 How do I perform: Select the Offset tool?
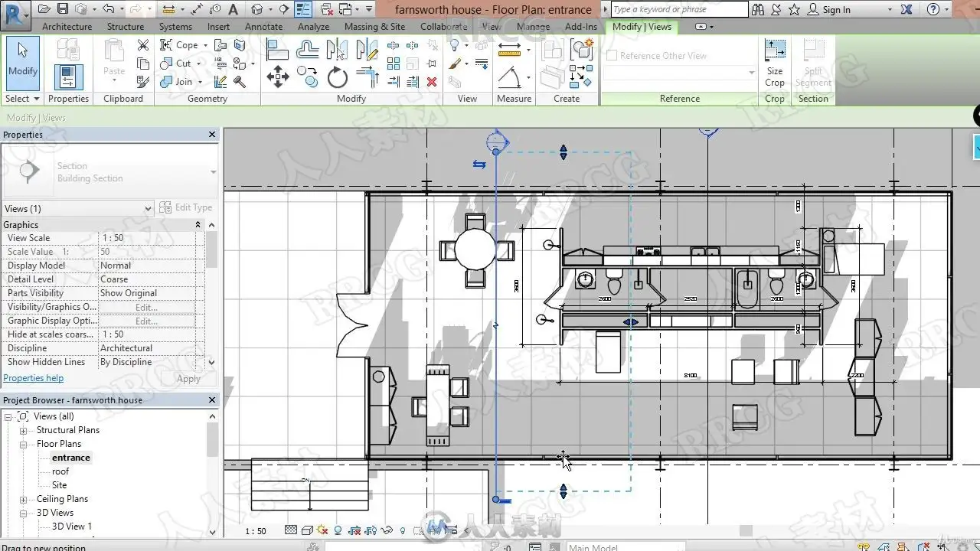coord(308,51)
